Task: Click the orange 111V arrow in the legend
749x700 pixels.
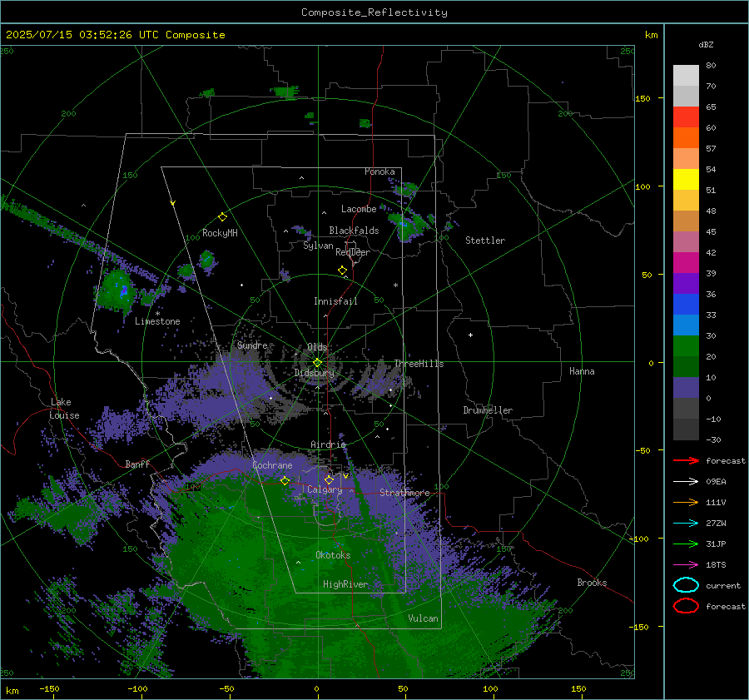Action: pos(686,502)
